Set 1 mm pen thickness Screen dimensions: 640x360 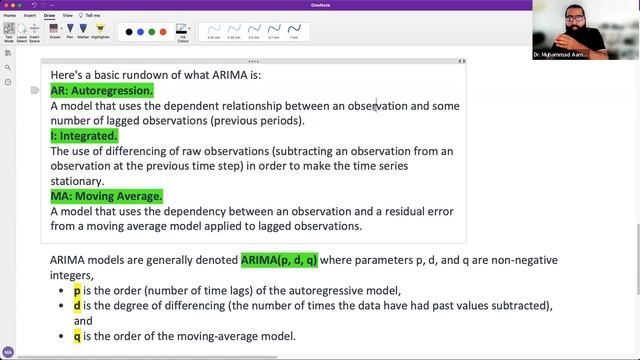[294, 31]
